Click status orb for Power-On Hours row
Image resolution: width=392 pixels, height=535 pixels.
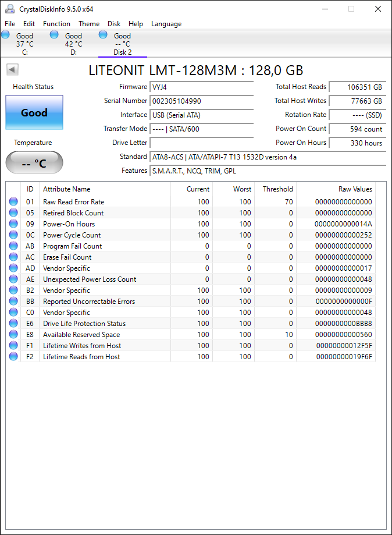pos(13,224)
